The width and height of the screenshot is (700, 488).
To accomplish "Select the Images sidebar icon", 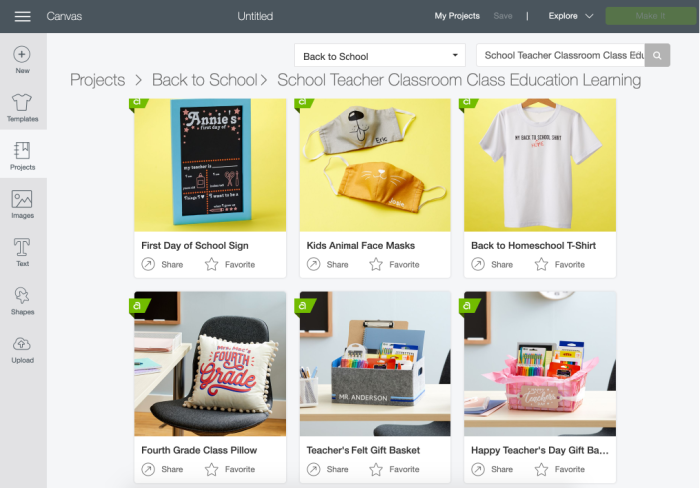I will (x=22, y=199).
